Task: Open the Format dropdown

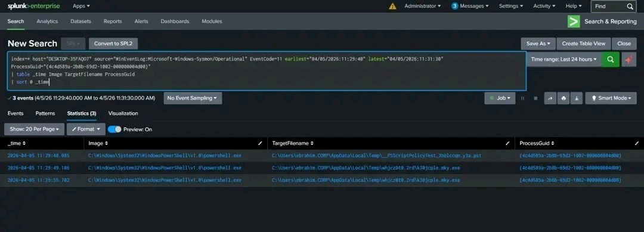Action: pos(86,129)
